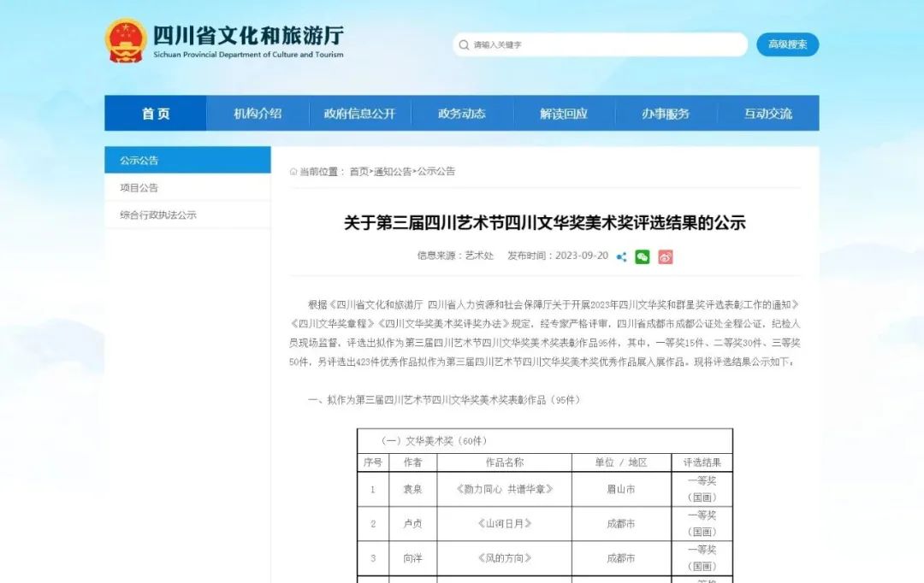Click the 公示公告 breadcrumb link
This screenshot has height=583, width=924.
[436, 171]
